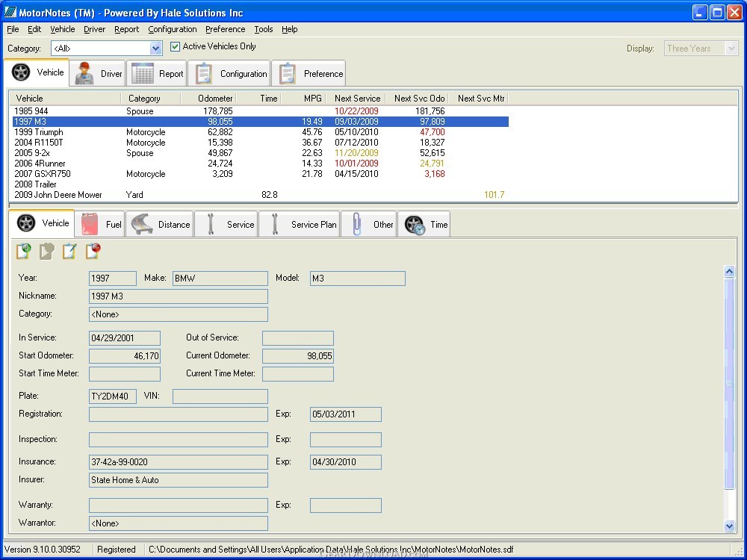Select the 1985 944 vehicle row

(261, 111)
